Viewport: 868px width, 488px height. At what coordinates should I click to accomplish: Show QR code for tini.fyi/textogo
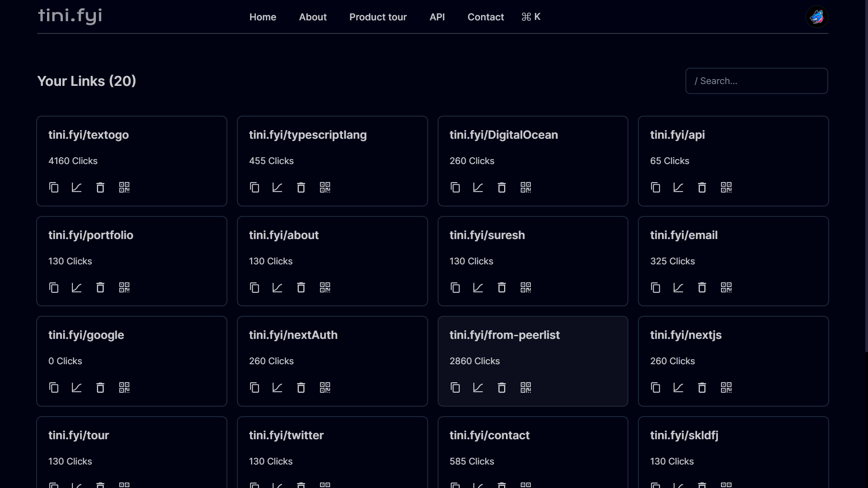pyautogui.click(x=124, y=188)
